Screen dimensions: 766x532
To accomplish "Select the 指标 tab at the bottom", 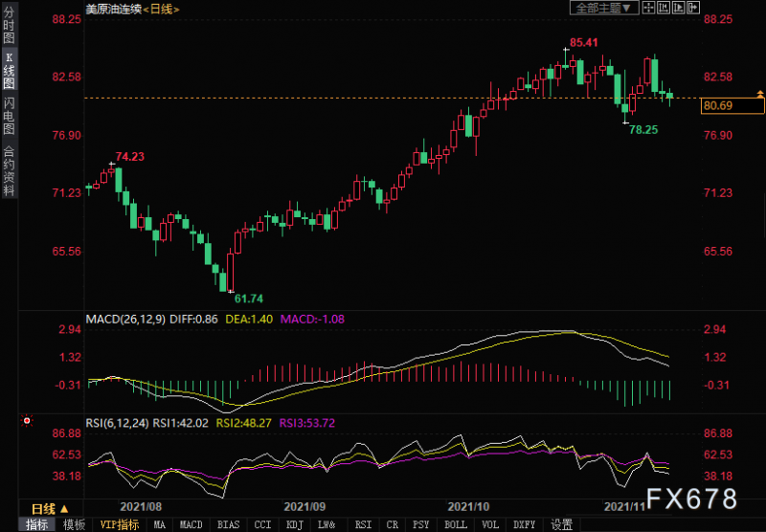I will click(36, 524).
